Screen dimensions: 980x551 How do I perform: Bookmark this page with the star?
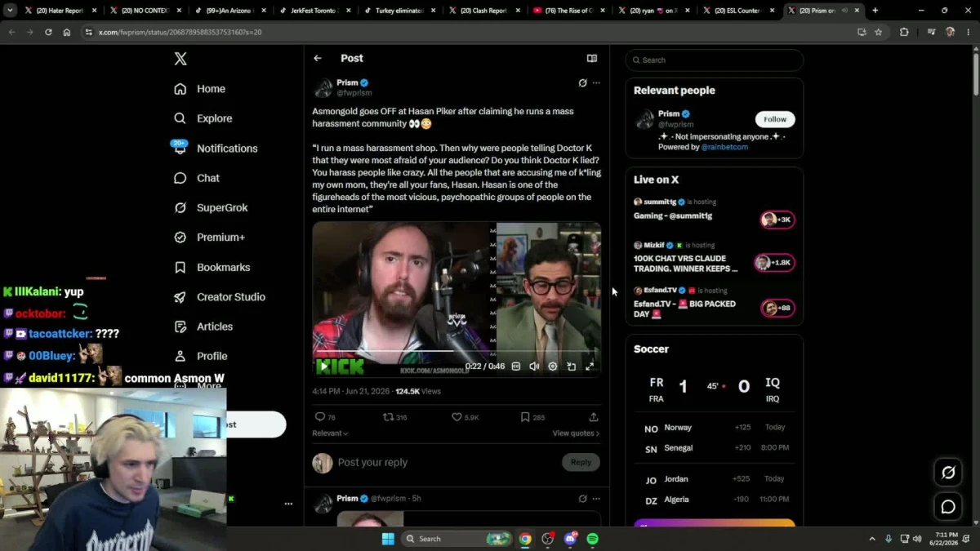pos(879,32)
